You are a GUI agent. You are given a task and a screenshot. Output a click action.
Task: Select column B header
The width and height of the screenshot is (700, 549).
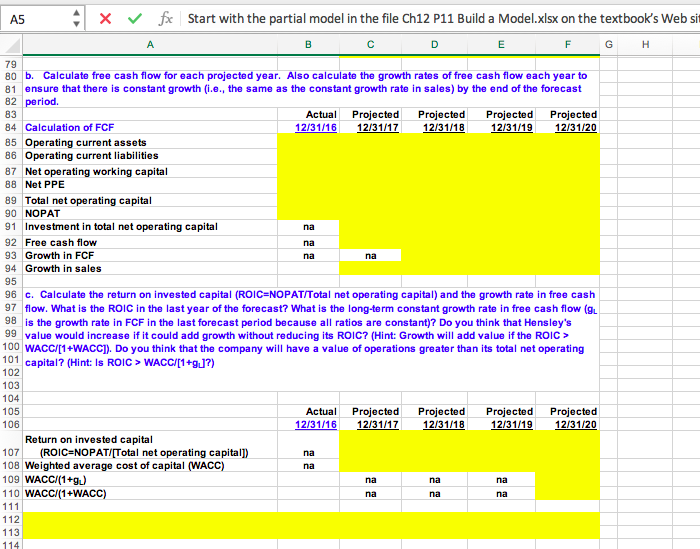point(308,45)
